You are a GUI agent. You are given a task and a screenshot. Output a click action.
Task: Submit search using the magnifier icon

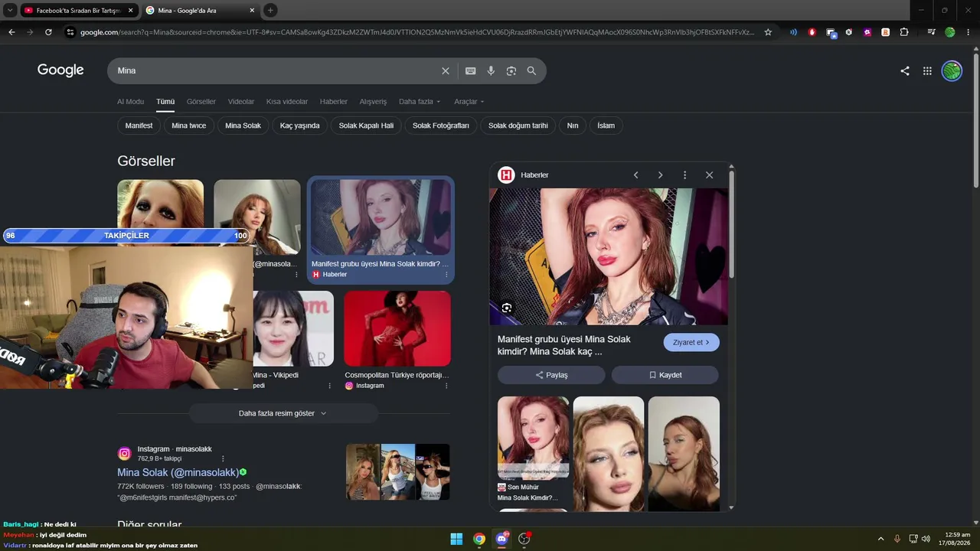point(531,70)
